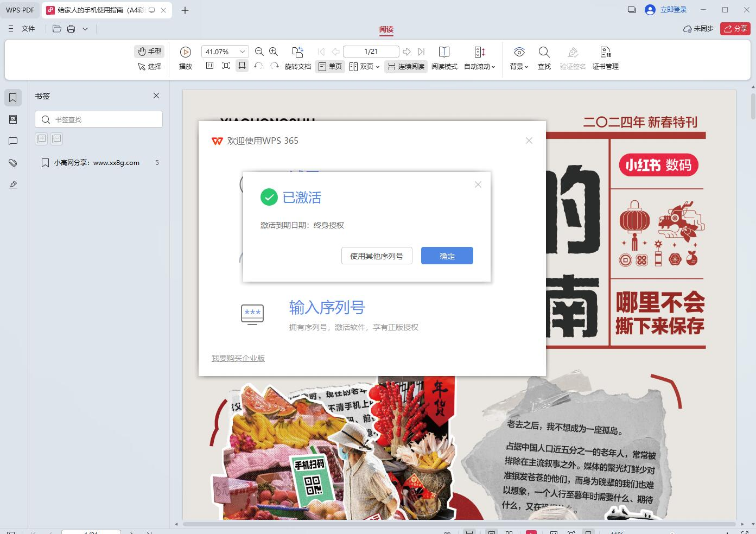This screenshot has height=534, width=756.
Task: Click the Rotate Document (旋转文档) icon
Action: 297,52
